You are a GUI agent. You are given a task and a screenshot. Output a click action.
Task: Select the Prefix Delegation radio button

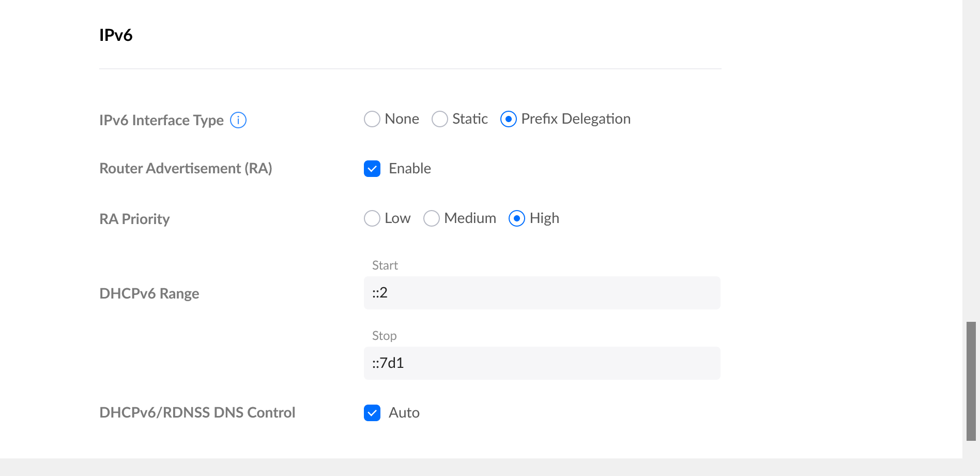pos(509,119)
